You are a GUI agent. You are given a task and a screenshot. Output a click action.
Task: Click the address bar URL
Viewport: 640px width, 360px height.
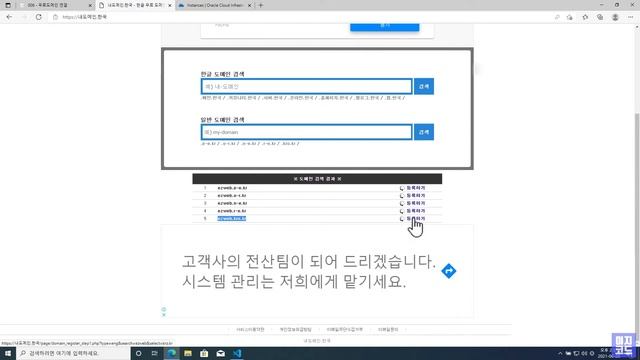tap(84, 17)
